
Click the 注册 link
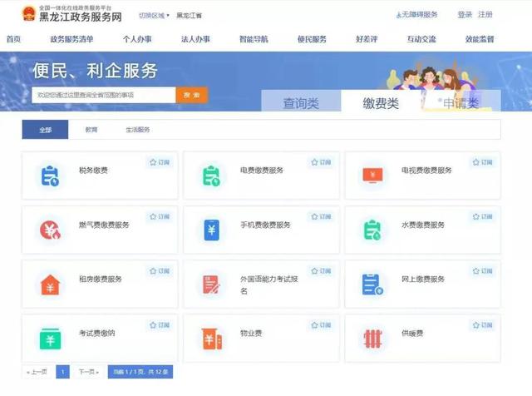(485, 15)
